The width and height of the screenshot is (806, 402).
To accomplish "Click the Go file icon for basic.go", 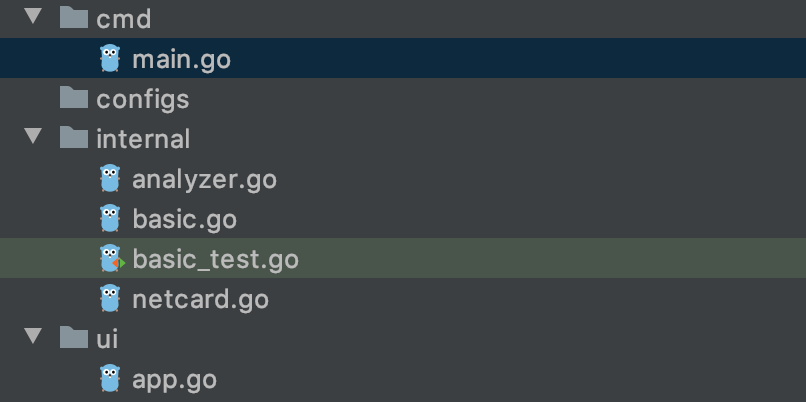I will tap(110, 219).
